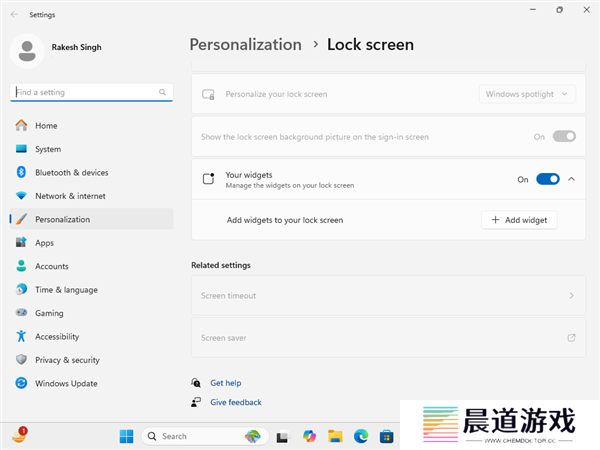The image size is (600, 450).
Task: Click Manage the widgets on your lock screen text
Action: pyautogui.click(x=290, y=185)
